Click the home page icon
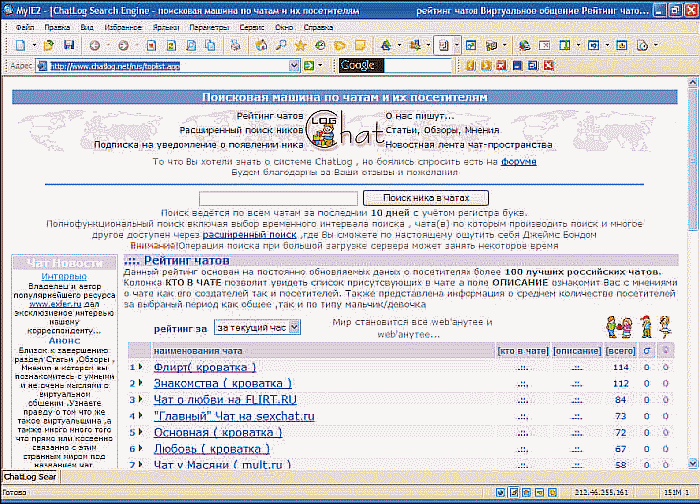The height and width of the screenshot is (504, 700). coord(261,45)
